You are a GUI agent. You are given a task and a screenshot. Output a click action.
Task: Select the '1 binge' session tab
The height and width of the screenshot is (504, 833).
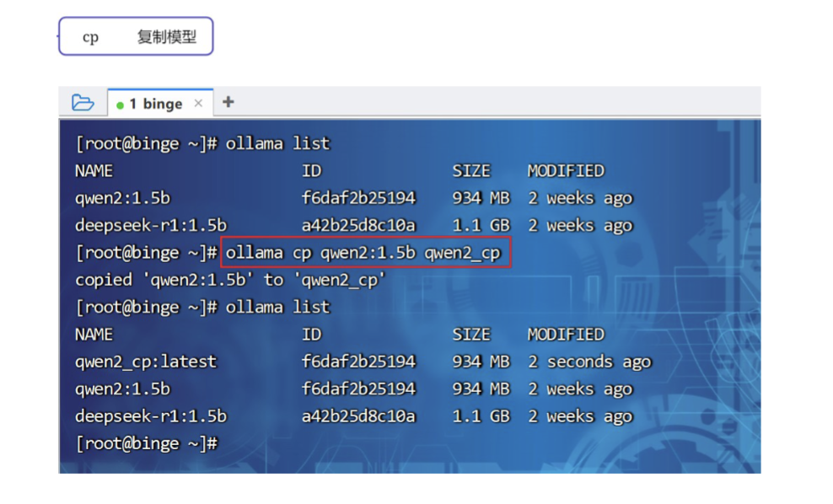click(160, 103)
